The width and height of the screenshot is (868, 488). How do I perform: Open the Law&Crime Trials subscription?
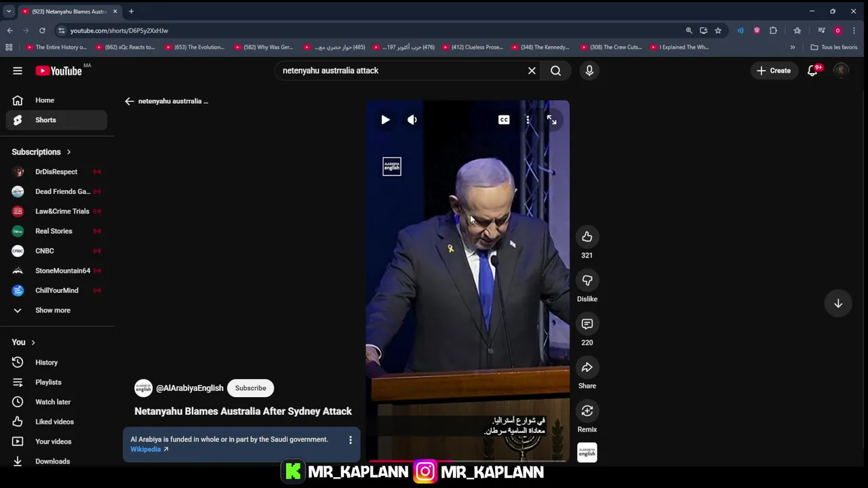[57, 211]
